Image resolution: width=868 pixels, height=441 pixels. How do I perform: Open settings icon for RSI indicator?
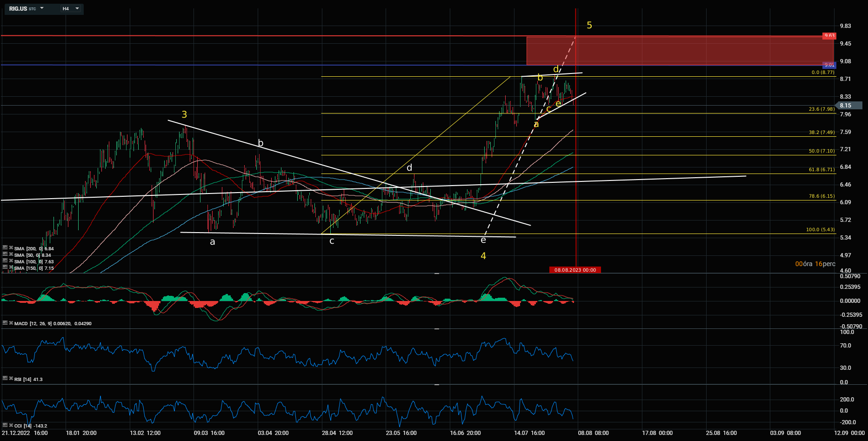5,379
